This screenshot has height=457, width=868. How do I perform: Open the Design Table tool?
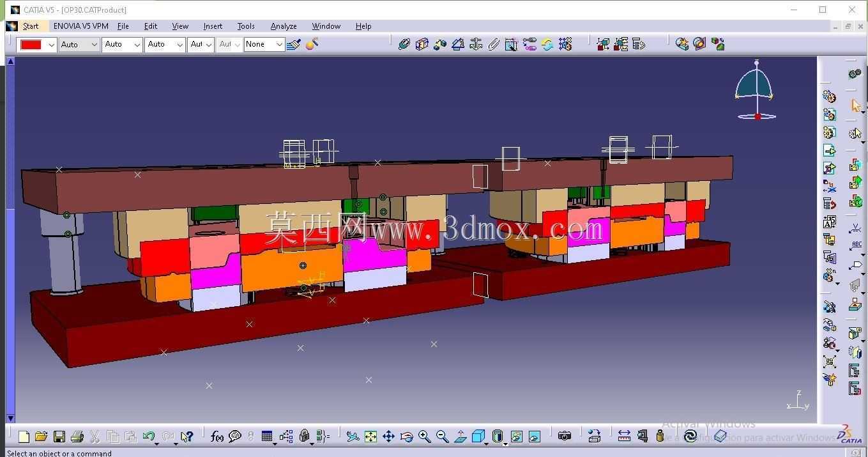(267, 437)
